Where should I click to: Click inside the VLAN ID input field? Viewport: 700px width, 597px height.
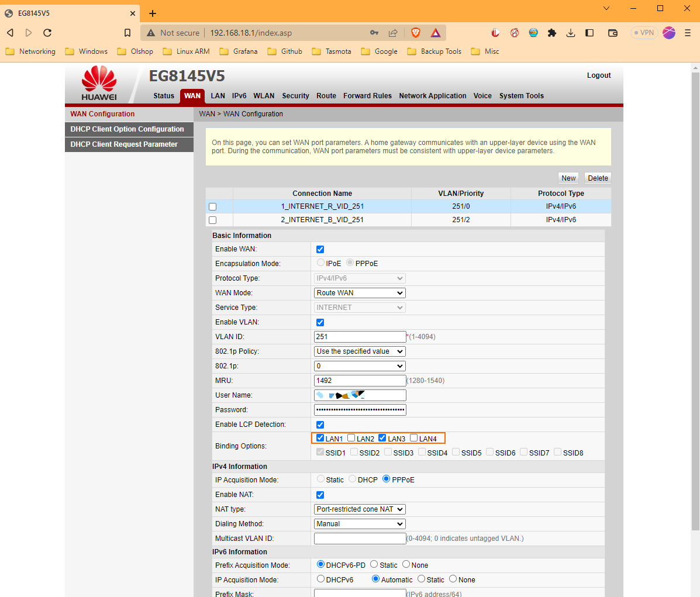tap(359, 336)
